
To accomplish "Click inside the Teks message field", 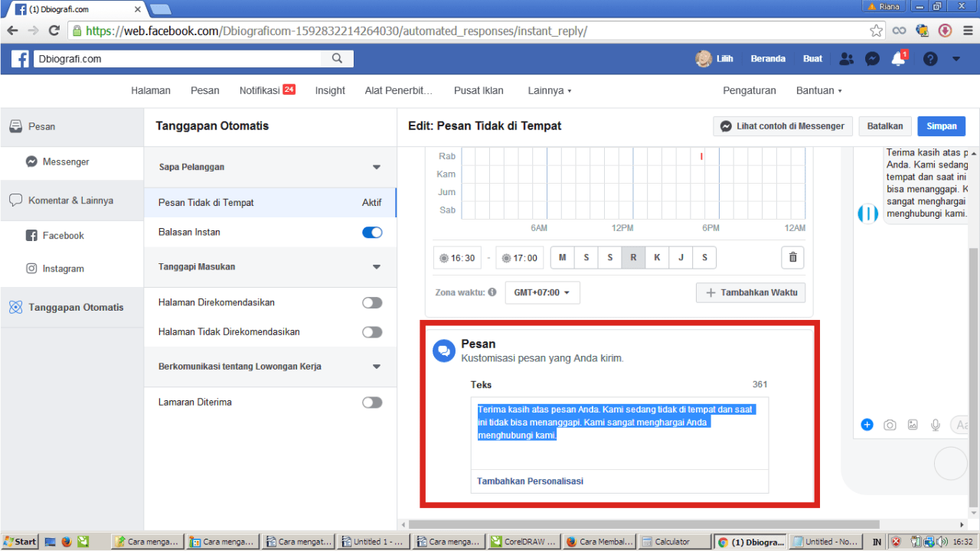I will [x=619, y=433].
